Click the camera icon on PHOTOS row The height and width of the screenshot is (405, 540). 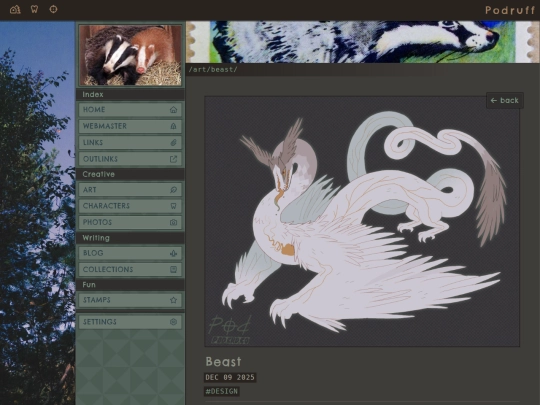click(173, 222)
